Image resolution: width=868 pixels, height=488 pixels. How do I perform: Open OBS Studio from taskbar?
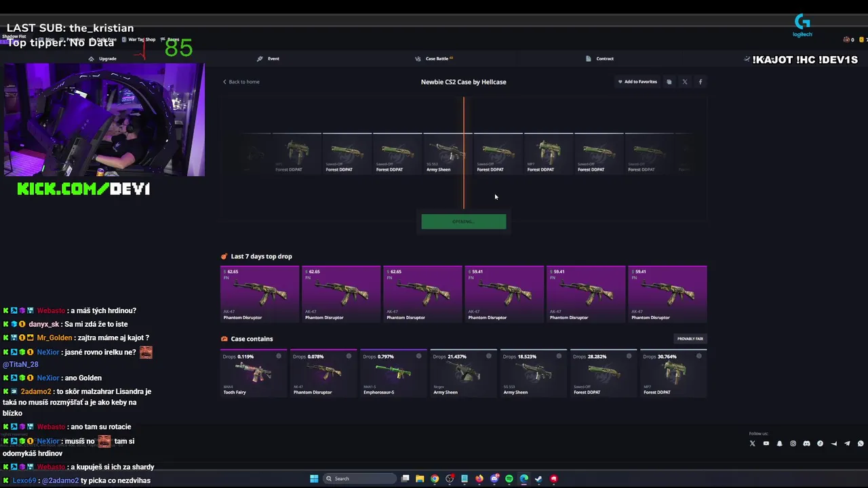450,479
